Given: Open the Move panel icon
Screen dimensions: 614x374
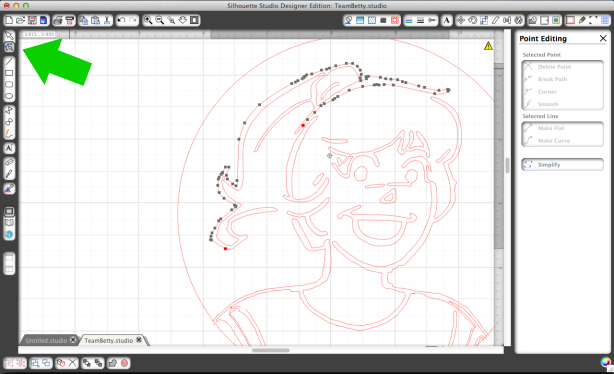Looking at the screenshot, I should coord(460,20).
